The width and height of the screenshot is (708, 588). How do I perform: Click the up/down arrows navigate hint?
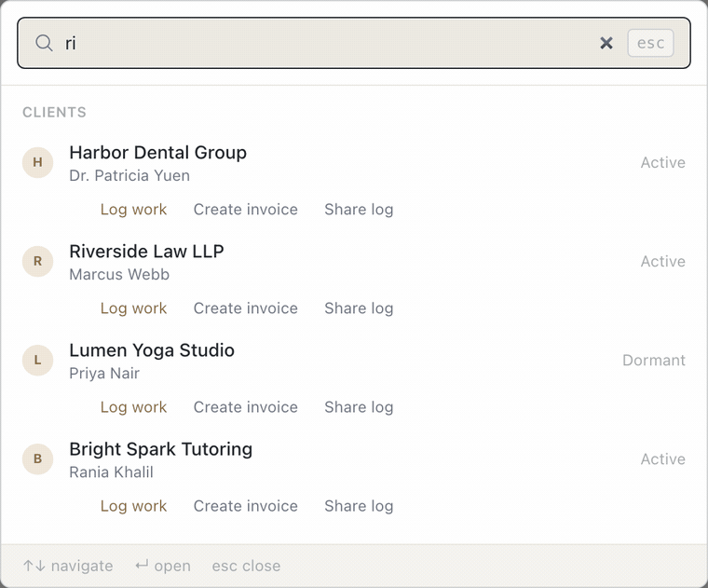(x=68, y=566)
